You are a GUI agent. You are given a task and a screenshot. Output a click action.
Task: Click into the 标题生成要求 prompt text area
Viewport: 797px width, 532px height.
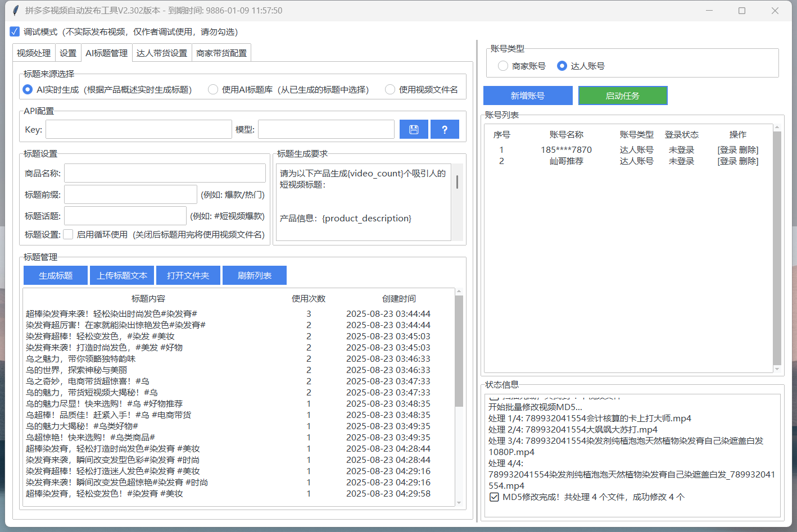[x=364, y=202]
